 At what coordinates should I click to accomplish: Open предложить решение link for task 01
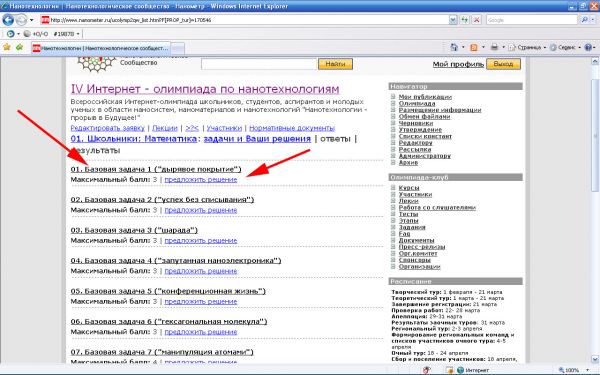[201, 179]
